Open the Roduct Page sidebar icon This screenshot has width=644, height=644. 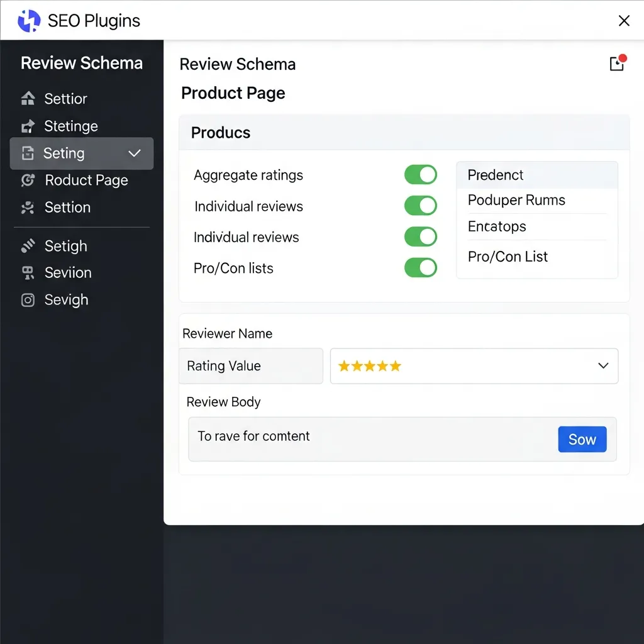pyautogui.click(x=28, y=180)
